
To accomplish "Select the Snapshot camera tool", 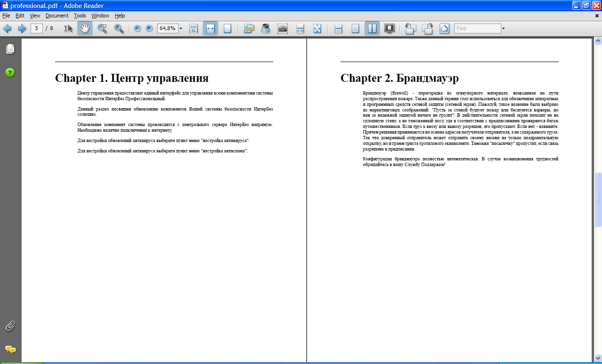I will 282,29.
